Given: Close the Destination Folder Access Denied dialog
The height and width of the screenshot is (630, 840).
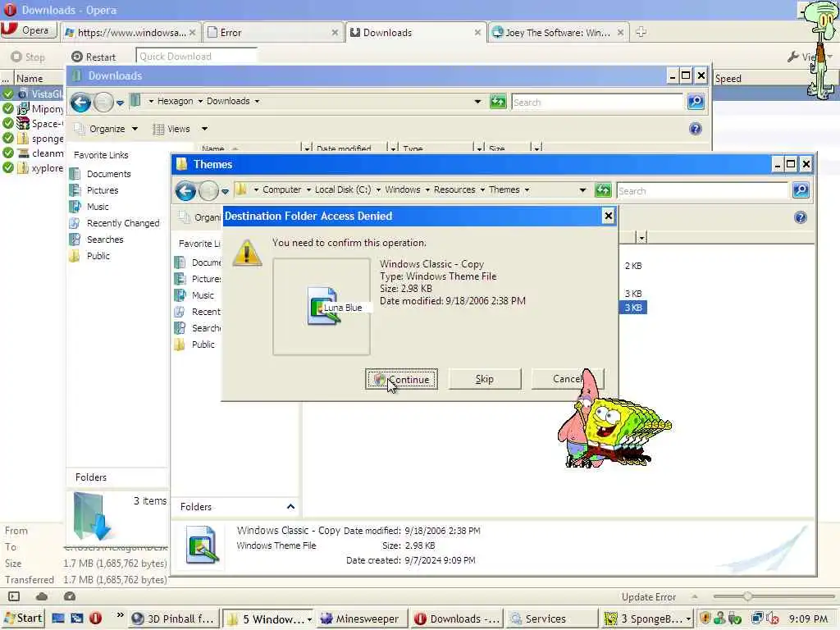Looking at the screenshot, I should (608, 216).
